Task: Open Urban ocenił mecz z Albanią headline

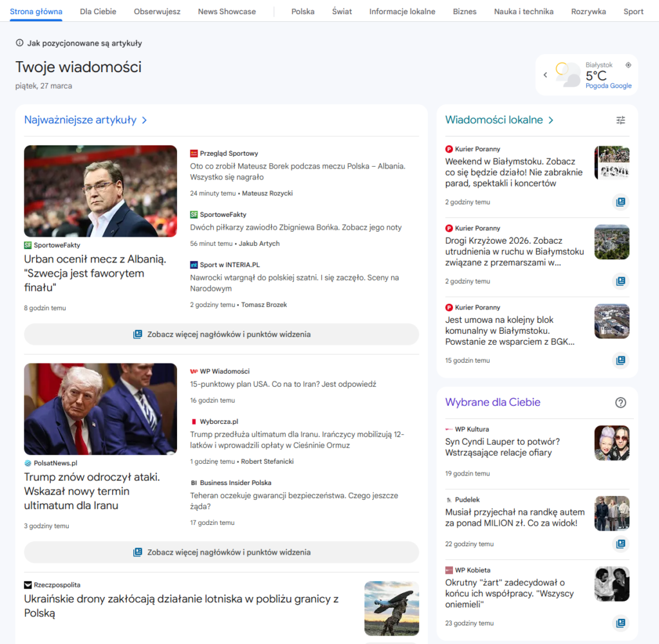Action: click(95, 273)
